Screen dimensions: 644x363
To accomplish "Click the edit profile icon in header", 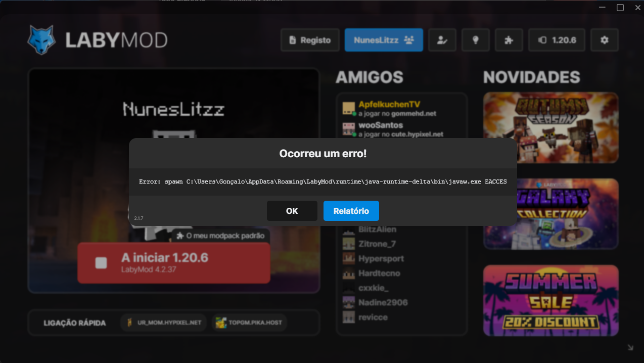I will [x=442, y=40].
